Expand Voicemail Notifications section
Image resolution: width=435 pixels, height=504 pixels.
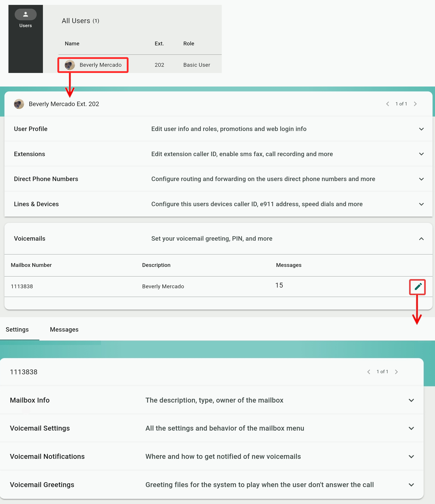point(411,456)
